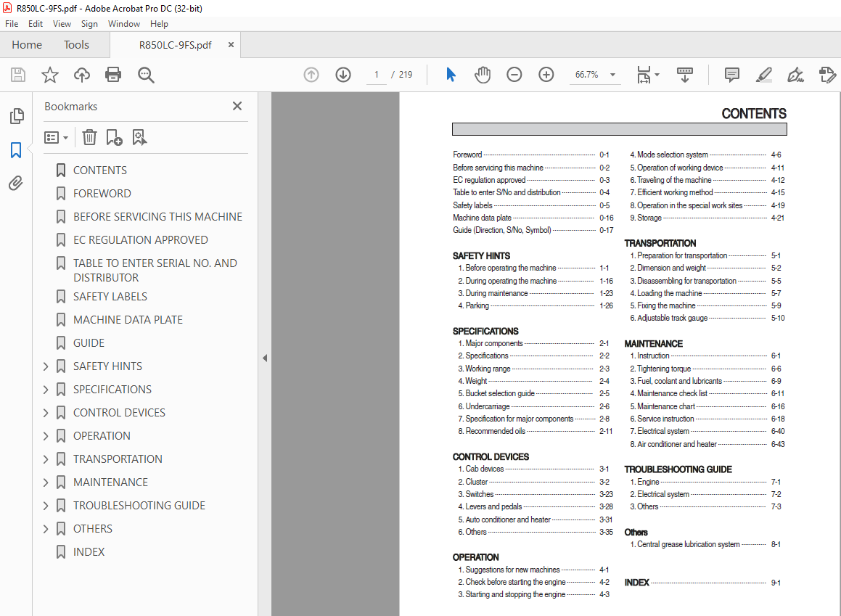This screenshot has width=841, height=616.
Task: Open the Attachments paperclip panel
Action: (x=16, y=184)
